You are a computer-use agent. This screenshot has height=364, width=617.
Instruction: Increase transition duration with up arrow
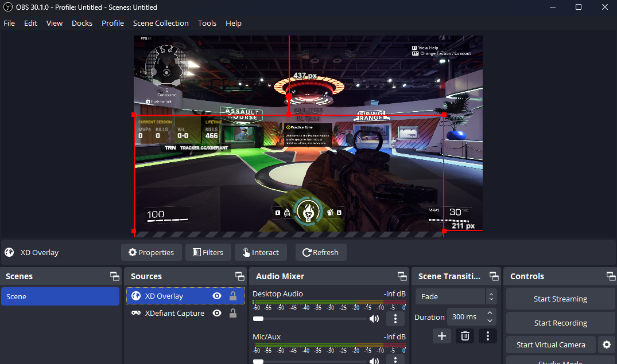(x=490, y=313)
